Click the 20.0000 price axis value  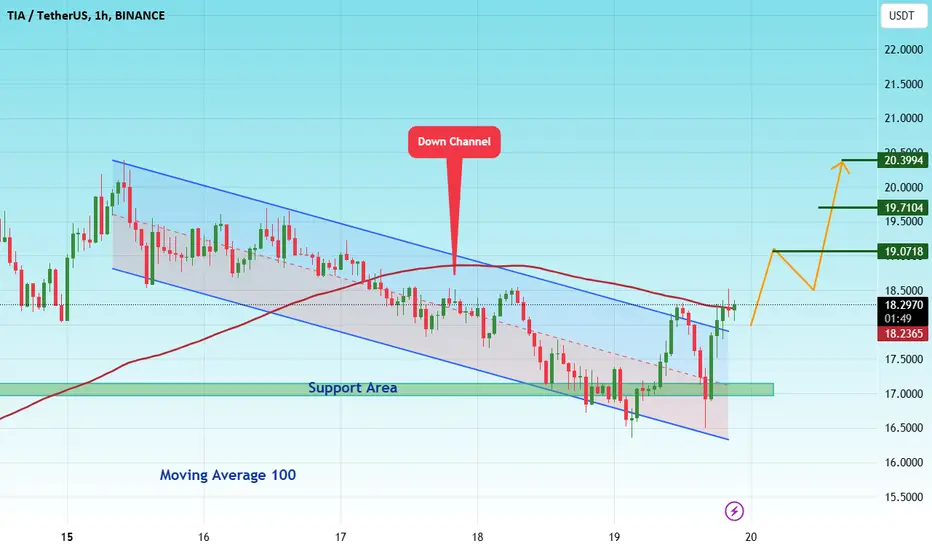click(903, 187)
